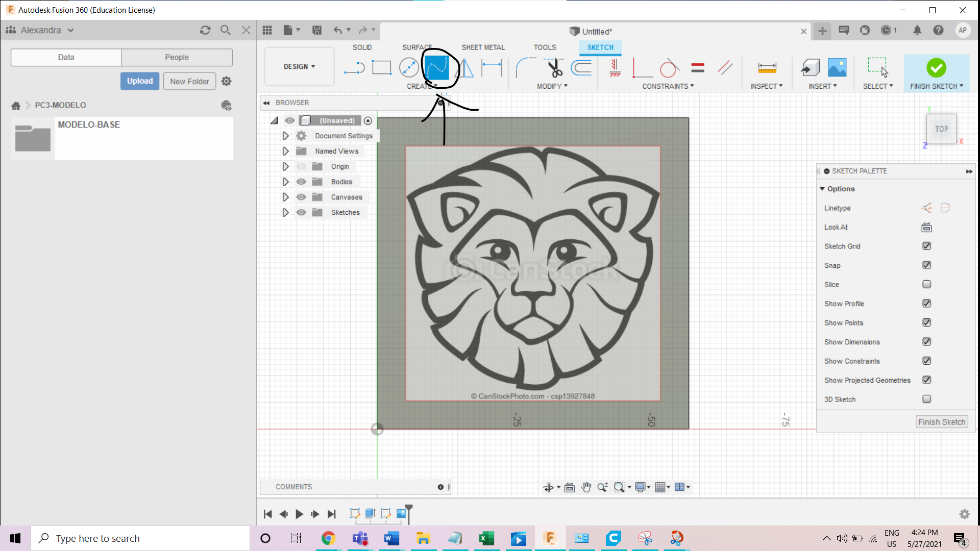
Task: Expand Document Settings tree node
Action: coord(285,136)
